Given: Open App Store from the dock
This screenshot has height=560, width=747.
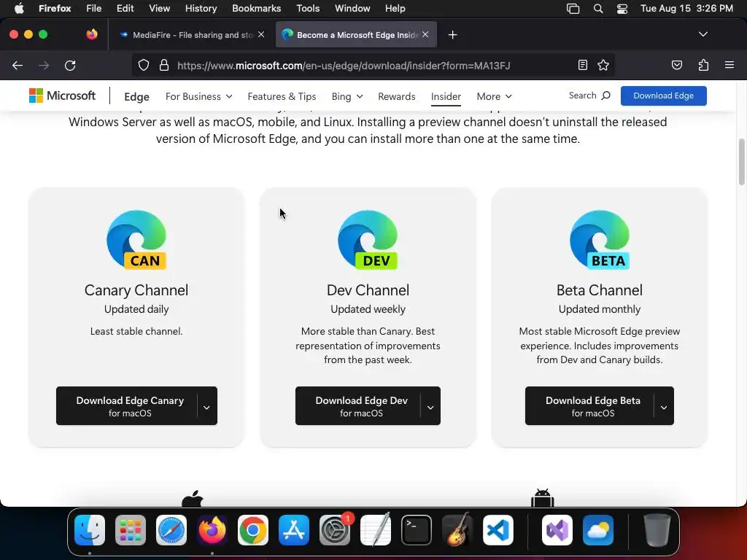Looking at the screenshot, I should click(x=294, y=530).
